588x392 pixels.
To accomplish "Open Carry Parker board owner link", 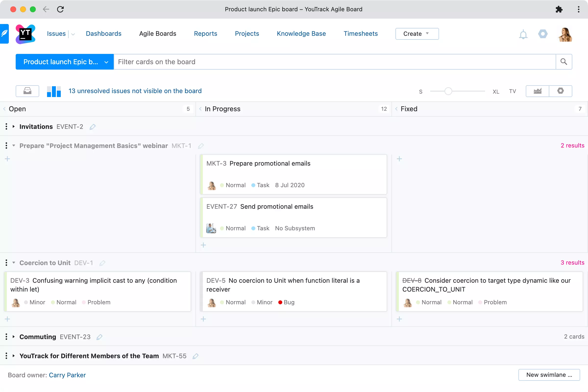I will [67, 375].
